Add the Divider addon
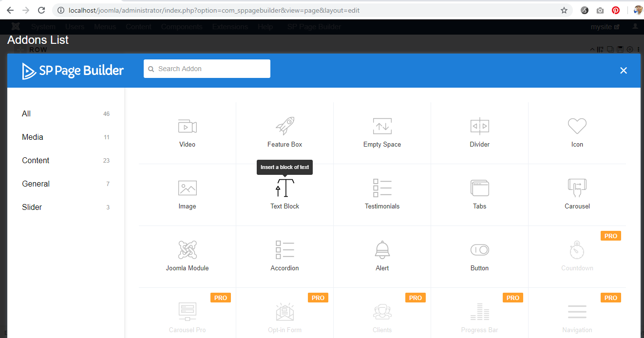Image resolution: width=644 pixels, height=338 pixels. coord(479,127)
